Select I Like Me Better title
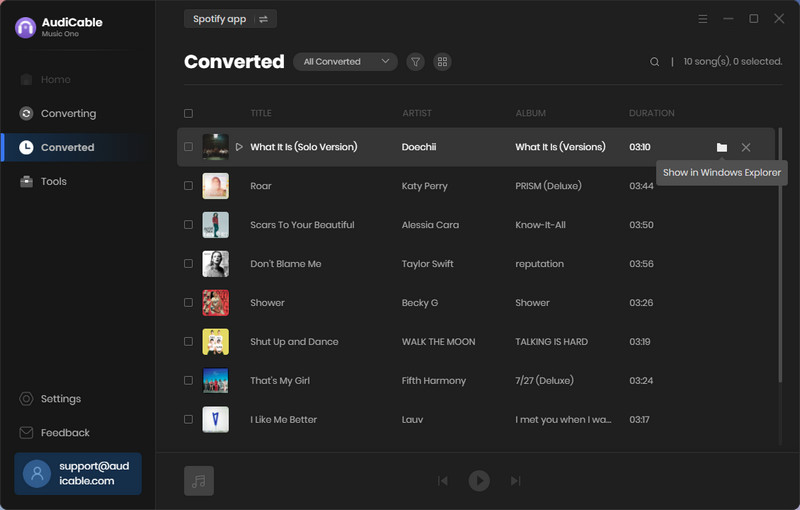The image size is (800, 510). (284, 420)
